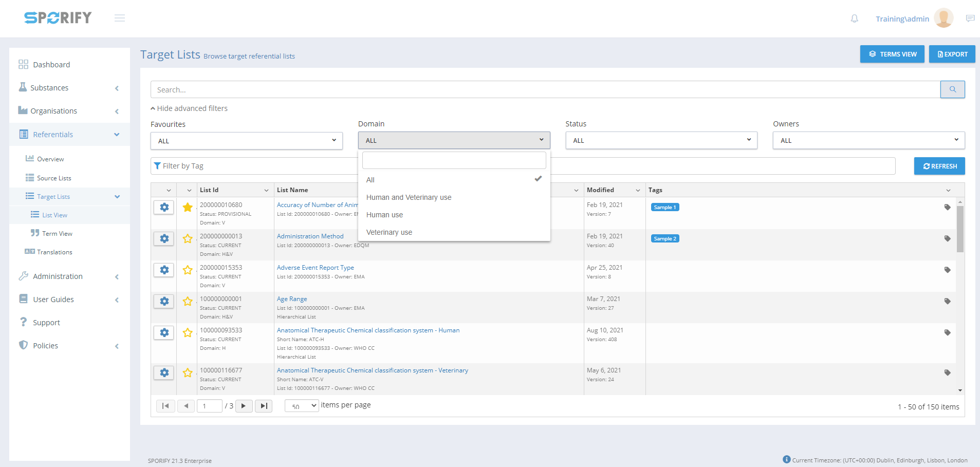Open the chat messages icon in header
Viewport: 980px width, 467px height.
tap(970, 18)
